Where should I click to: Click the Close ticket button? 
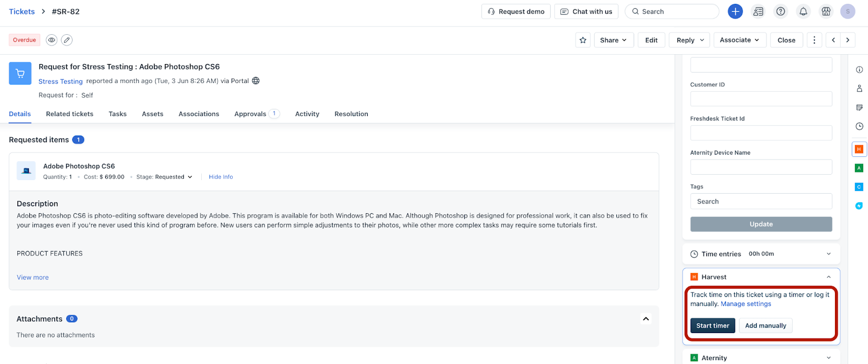point(786,40)
